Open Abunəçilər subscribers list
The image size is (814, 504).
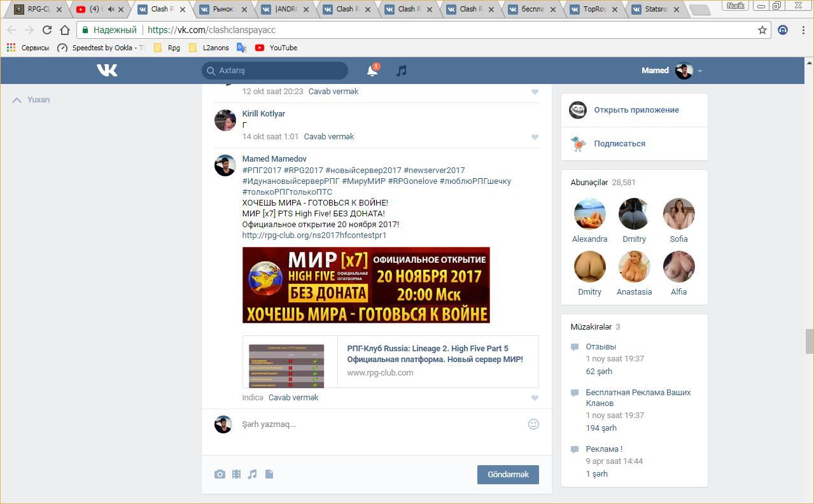point(603,182)
